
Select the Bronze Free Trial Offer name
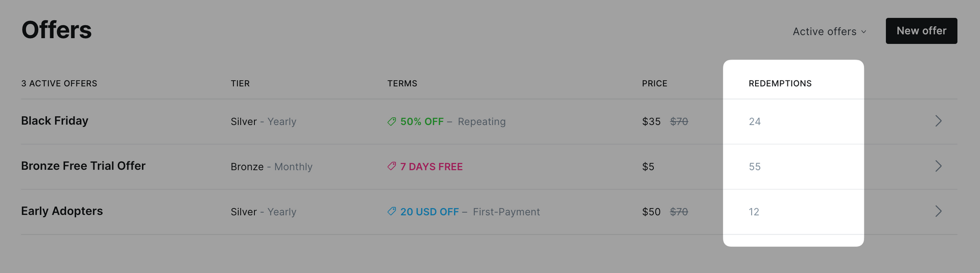(83, 166)
